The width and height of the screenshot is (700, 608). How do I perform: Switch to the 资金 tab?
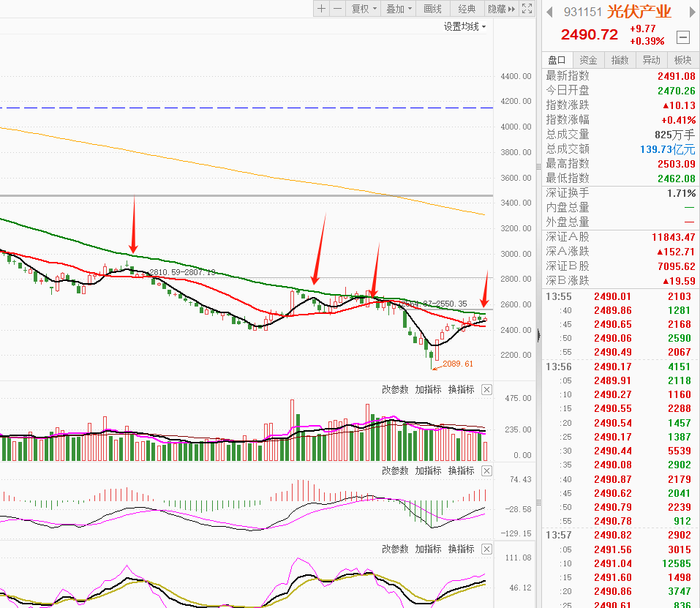[x=588, y=60]
